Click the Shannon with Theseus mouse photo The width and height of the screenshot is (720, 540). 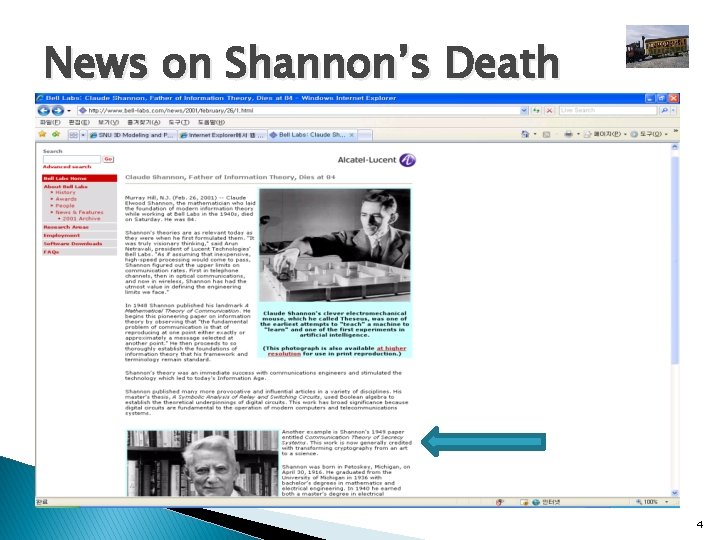point(335,245)
